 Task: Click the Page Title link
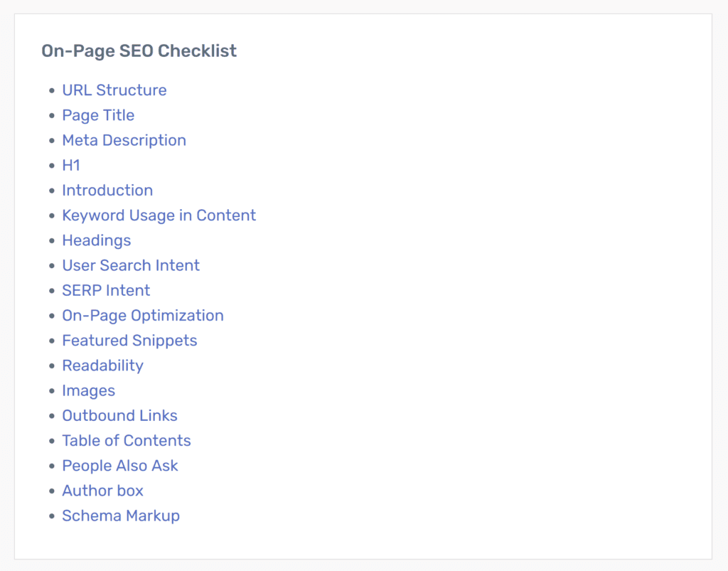[98, 115]
